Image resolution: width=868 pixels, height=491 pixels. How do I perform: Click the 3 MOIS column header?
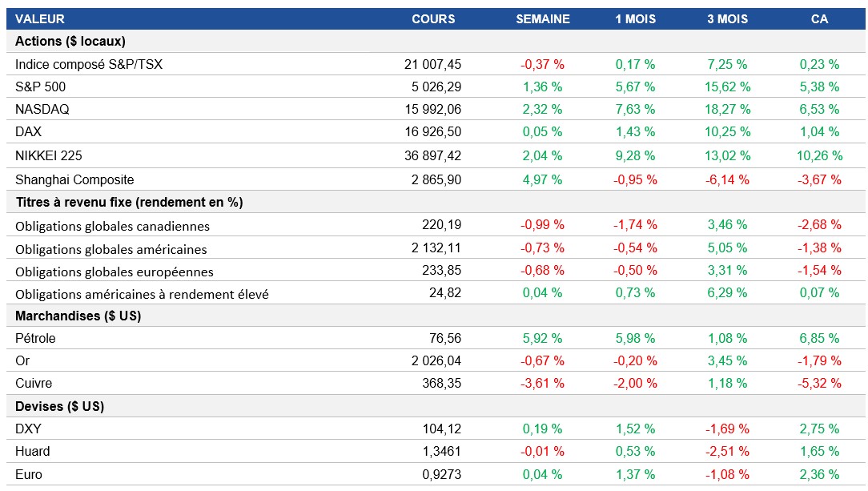tap(727, 18)
